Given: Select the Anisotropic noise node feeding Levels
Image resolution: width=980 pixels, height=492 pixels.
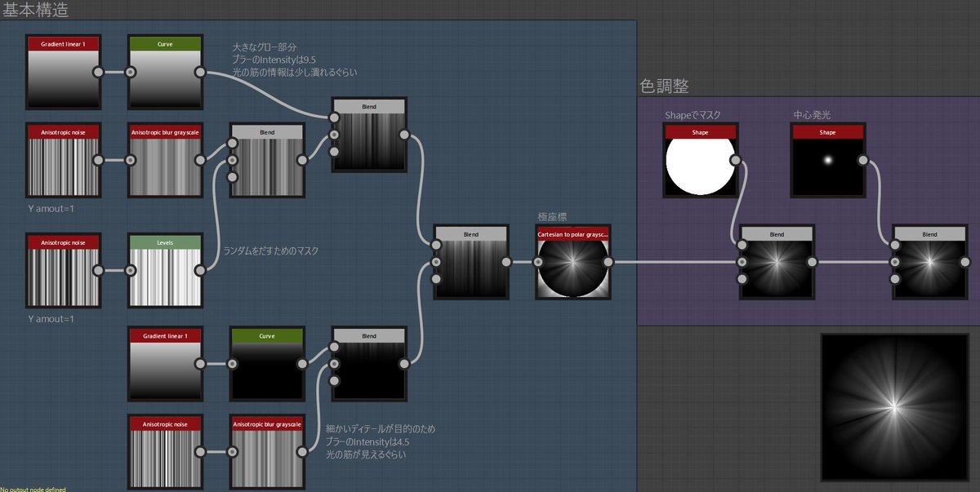Looking at the screenshot, I should coord(64,270).
